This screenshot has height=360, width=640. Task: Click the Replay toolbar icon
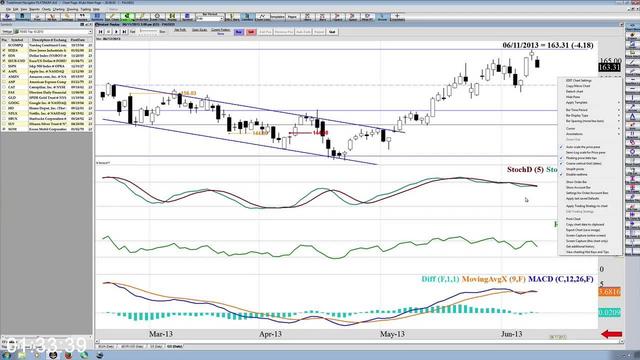tap(172, 17)
